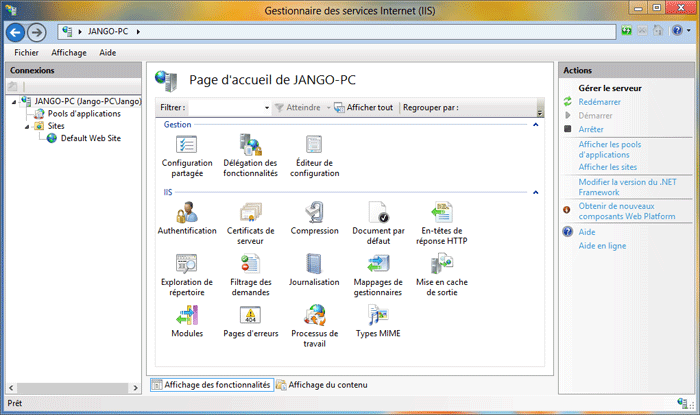The width and height of the screenshot is (700, 415).
Task: Click inside the Filtrer input field
Action: (x=225, y=108)
